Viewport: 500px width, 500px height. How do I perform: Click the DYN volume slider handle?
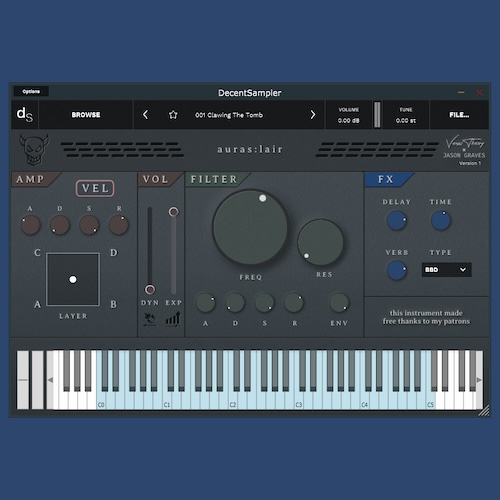150,289
